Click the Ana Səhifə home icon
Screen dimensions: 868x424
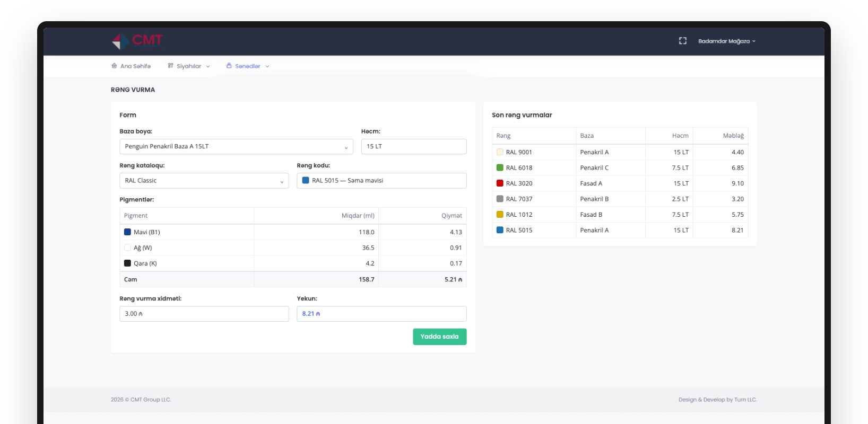click(114, 66)
